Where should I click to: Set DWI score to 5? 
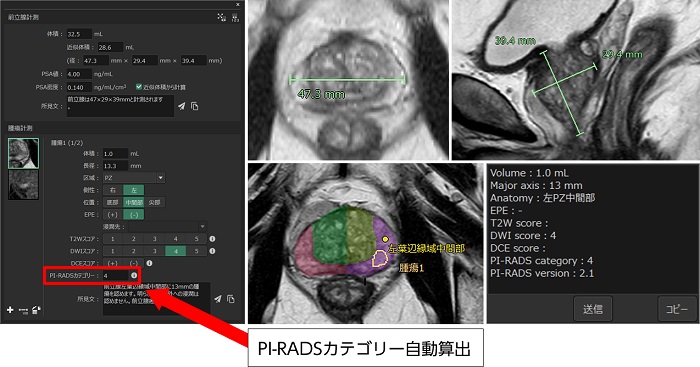196,251
